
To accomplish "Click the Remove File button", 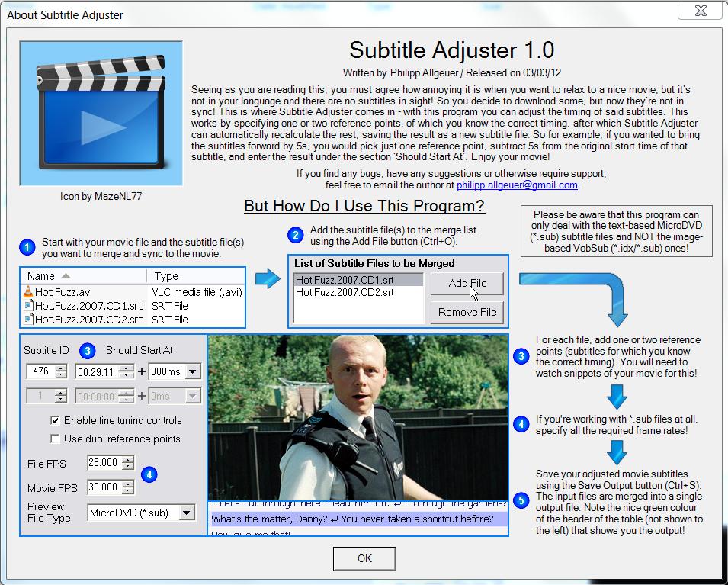I will (467, 312).
